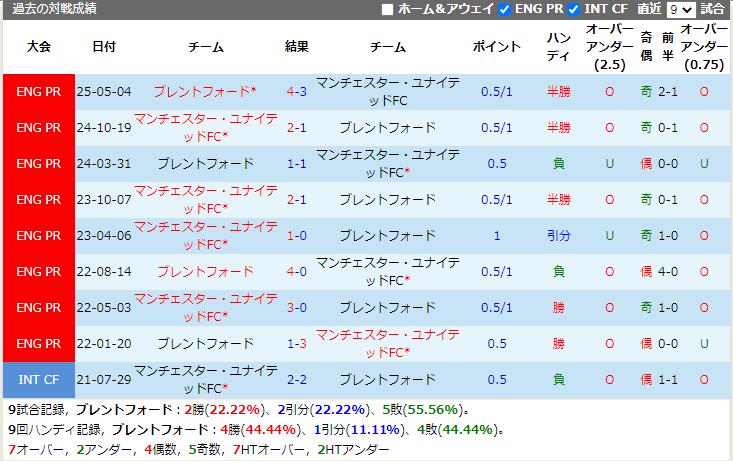
Task: Click handicap value 1 on 23-04-06 row
Action: pyautogui.click(x=496, y=236)
